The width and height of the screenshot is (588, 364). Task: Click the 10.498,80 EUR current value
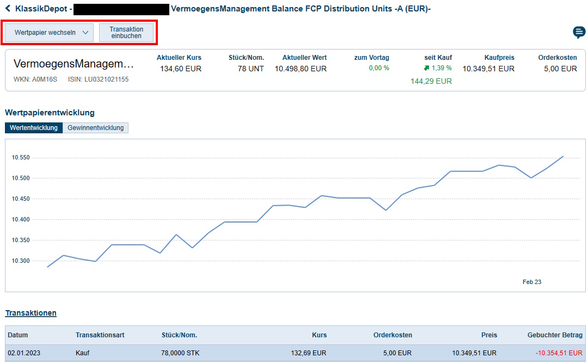pos(301,69)
